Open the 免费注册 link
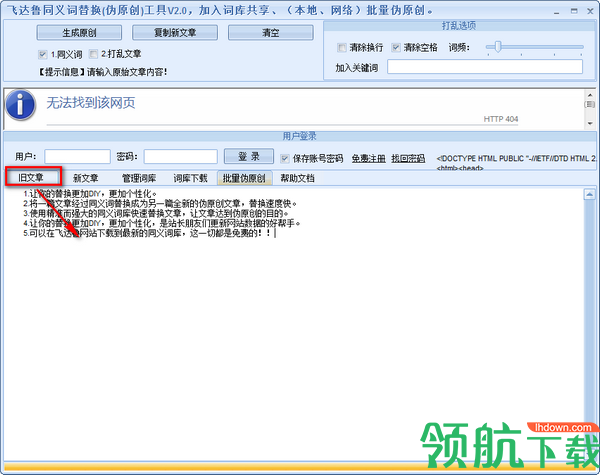The image size is (600, 475). 368,158
